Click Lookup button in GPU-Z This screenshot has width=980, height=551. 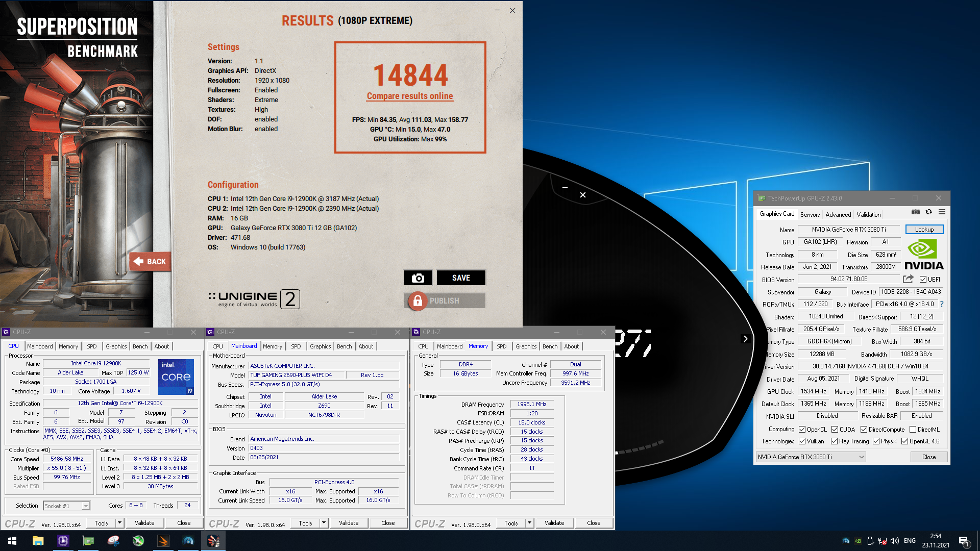pos(924,230)
